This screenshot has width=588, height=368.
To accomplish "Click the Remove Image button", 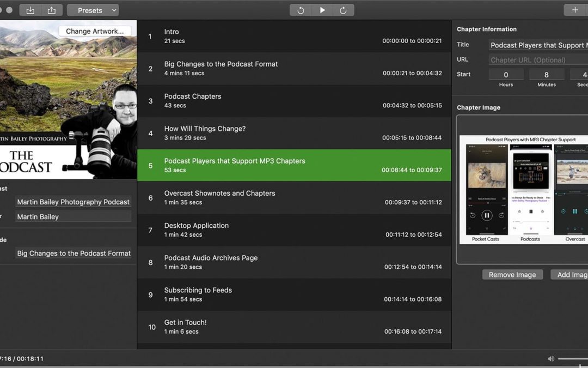I will tap(512, 275).
